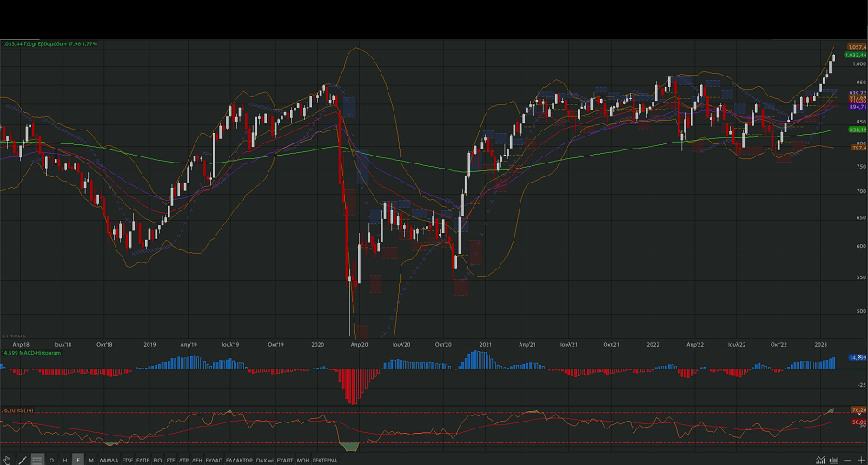Zoom in with the plus icon
Viewport: 868px width, 465px height.
click(x=861, y=460)
